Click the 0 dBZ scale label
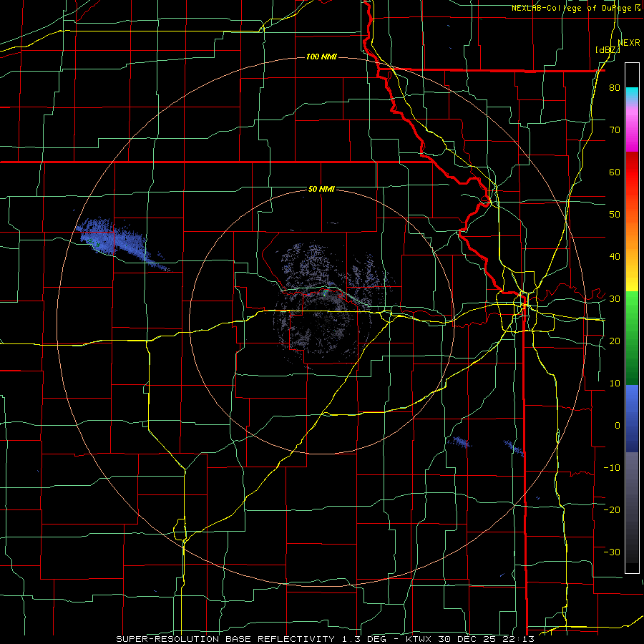 (x=618, y=426)
